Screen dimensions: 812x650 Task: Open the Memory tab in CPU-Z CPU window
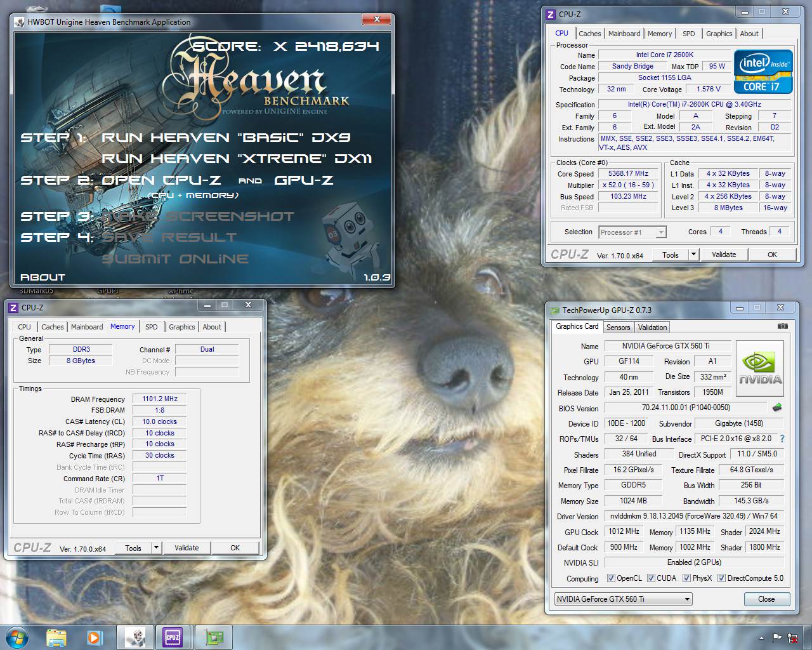pyautogui.click(x=660, y=34)
